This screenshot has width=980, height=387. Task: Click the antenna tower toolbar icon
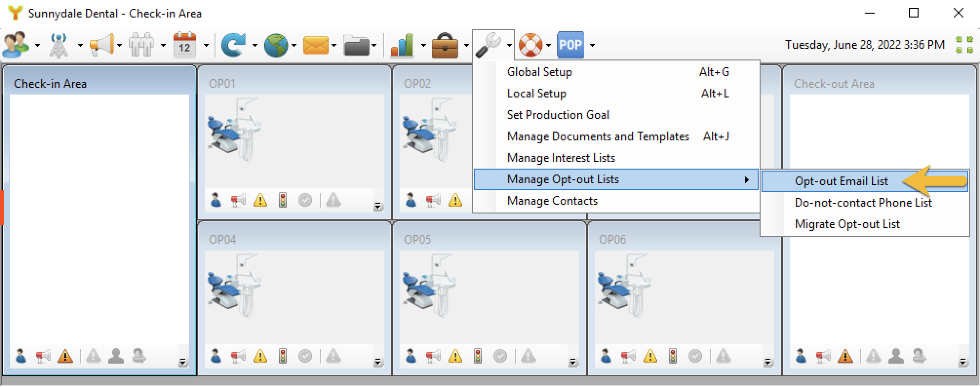pyautogui.click(x=59, y=45)
